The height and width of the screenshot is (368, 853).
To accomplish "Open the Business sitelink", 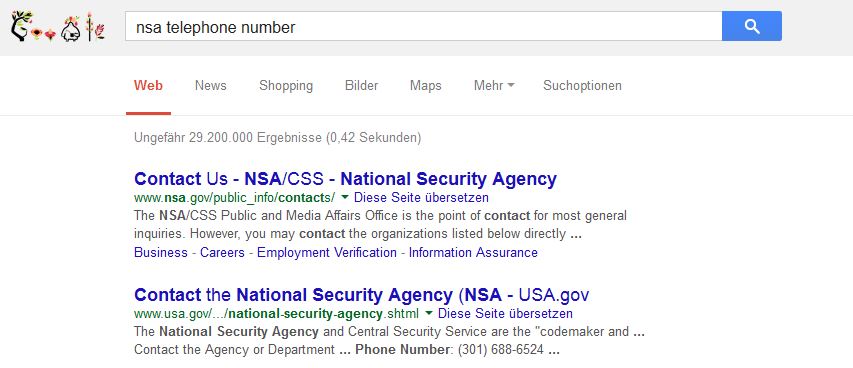I will coord(160,253).
